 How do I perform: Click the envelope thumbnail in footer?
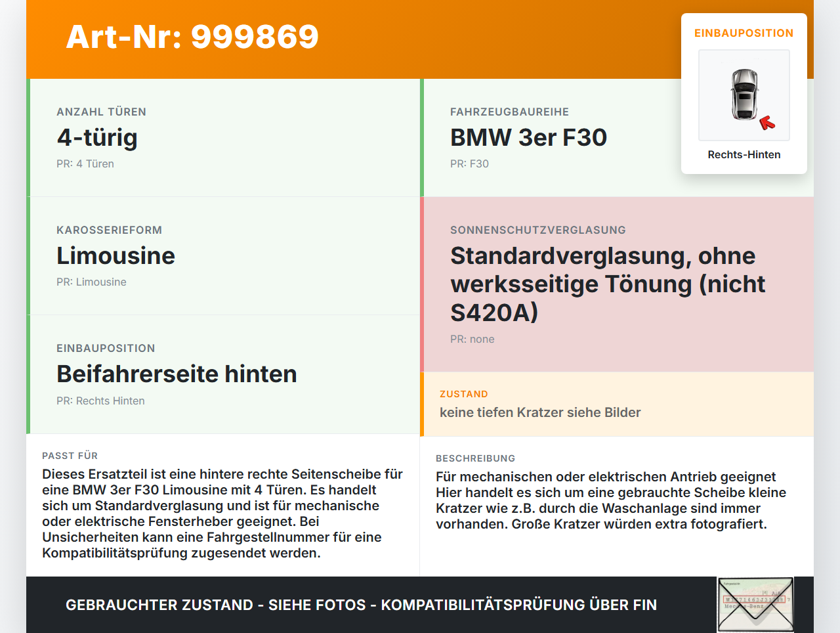tap(755, 605)
